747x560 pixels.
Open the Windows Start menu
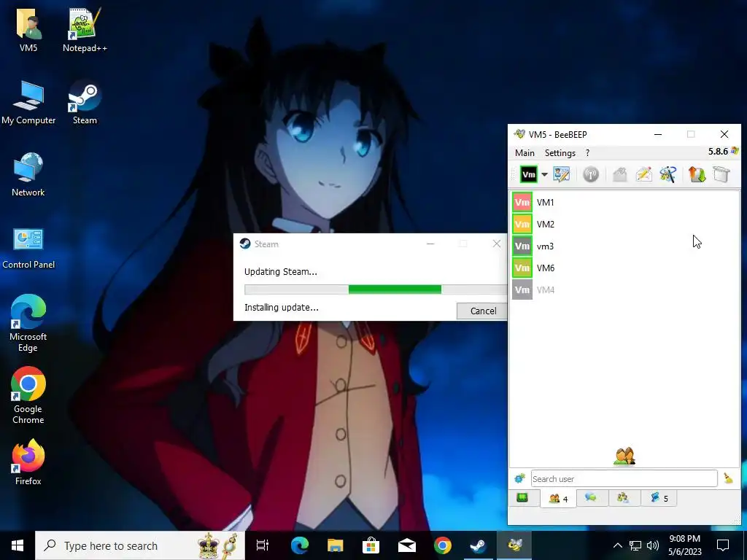[18, 545]
